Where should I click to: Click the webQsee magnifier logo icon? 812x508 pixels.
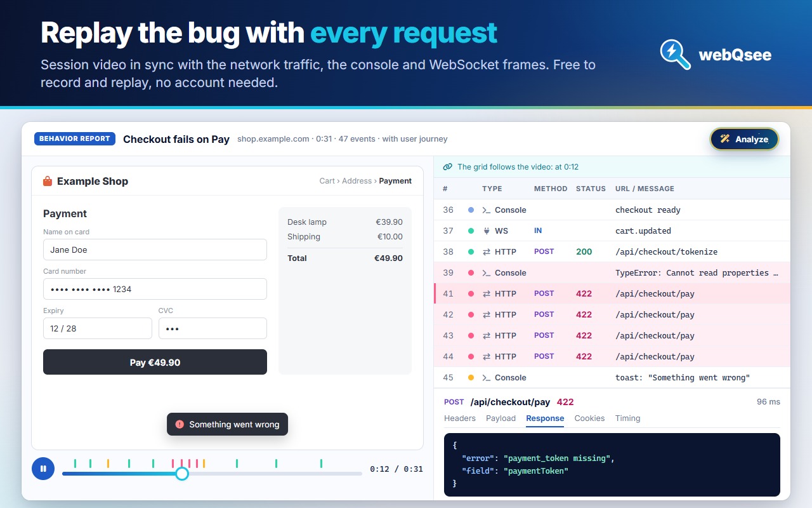[x=675, y=55]
